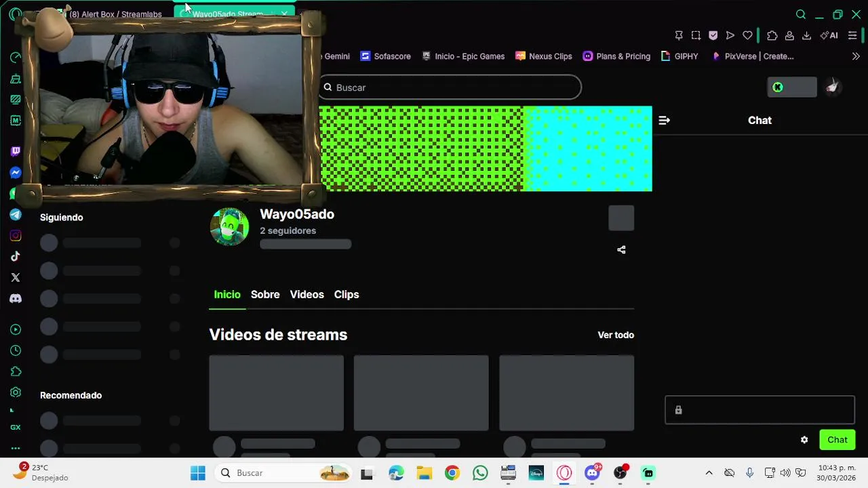868x488 pixels.
Task: Open Windows Start menu
Action: pyautogui.click(x=198, y=473)
